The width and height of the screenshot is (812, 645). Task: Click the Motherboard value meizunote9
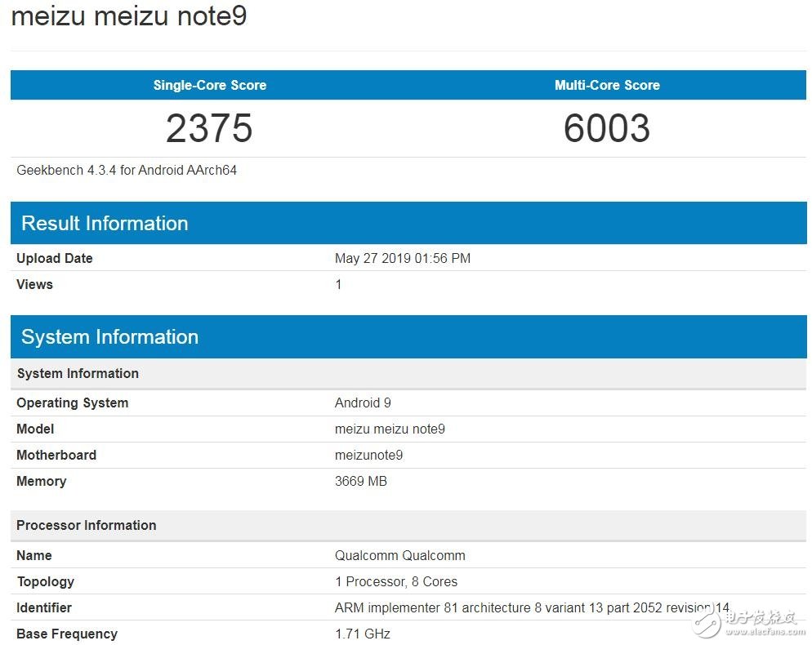coord(368,455)
